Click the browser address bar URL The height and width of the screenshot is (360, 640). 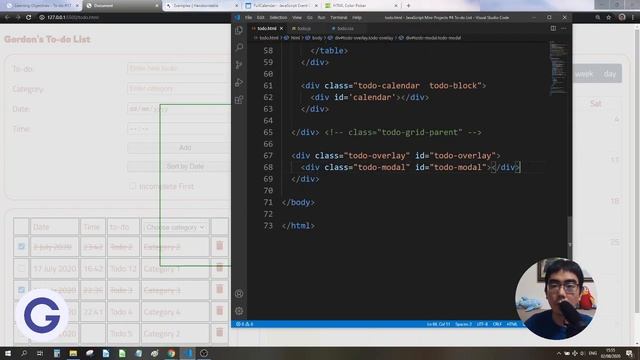[x=73, y=17]
